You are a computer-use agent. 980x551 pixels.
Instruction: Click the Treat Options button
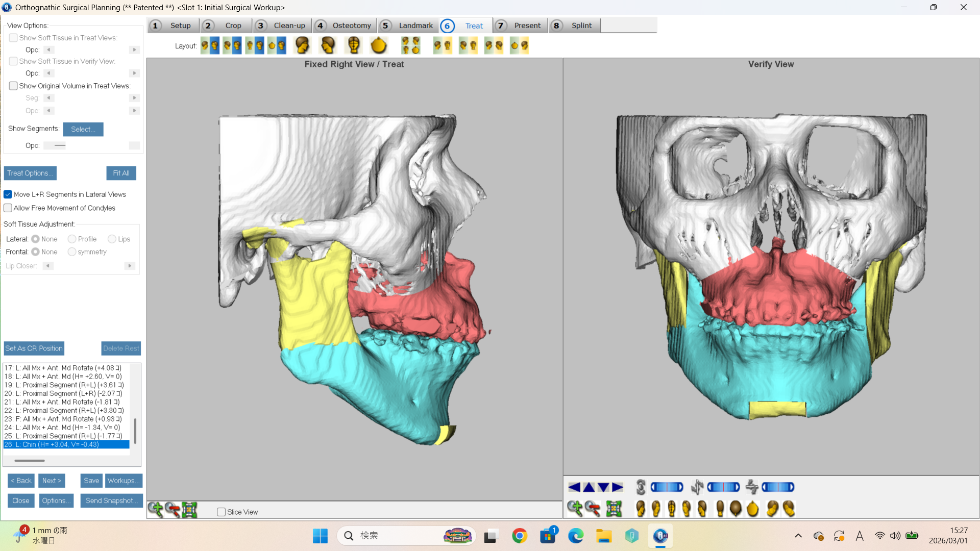30,173
